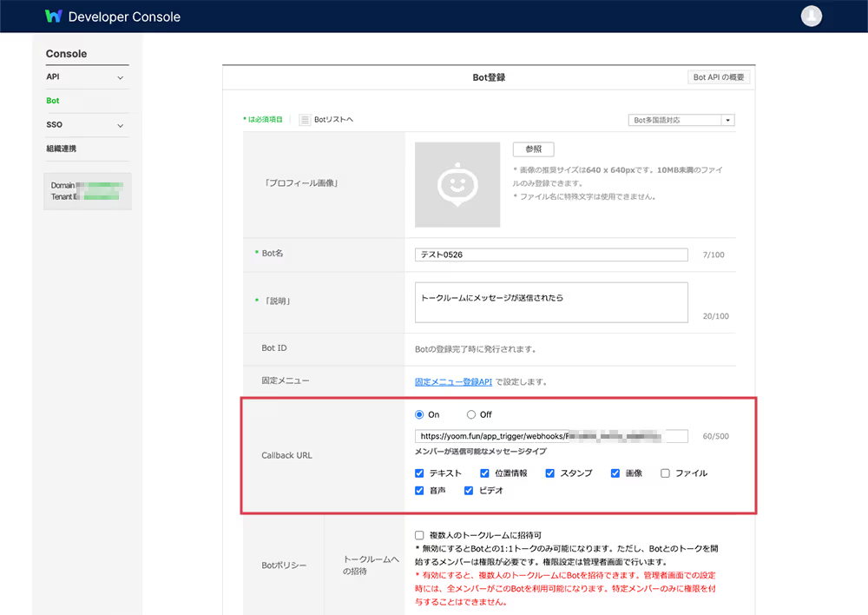Open the user profile avatar

pos(811,16)
